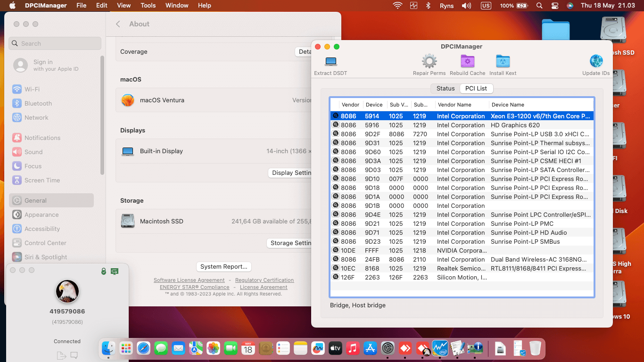This screenshot has height=362, width=644.
Task: Click the Update IDs globe icon
Action: pyautogui.click(x=596, y=61)
